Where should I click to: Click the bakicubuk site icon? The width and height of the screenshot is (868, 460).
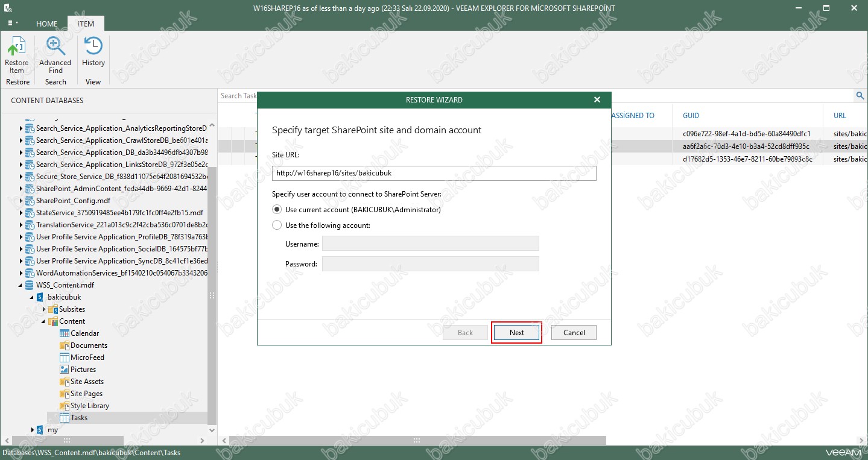[40, 297]
